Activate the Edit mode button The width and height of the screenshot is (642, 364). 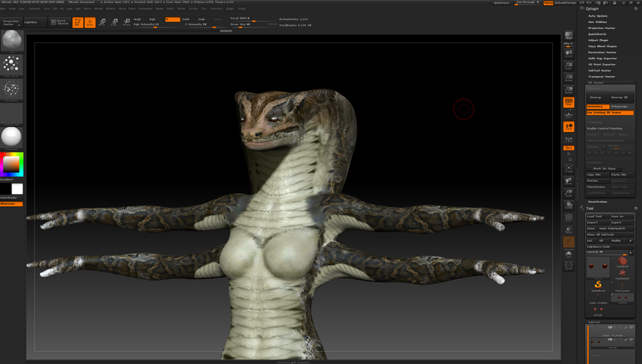(78, 22)
